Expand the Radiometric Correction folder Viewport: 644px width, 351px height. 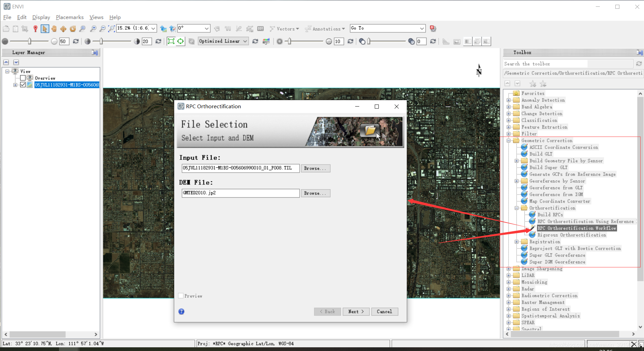[509, 296]
